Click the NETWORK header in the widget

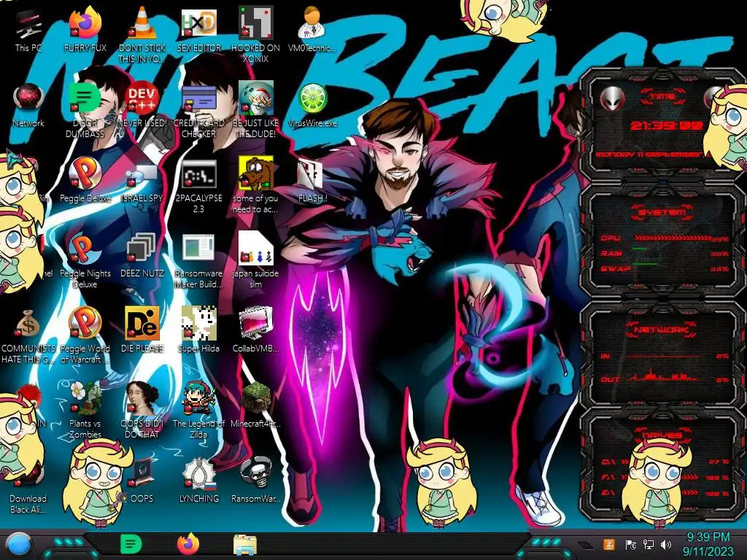tap(662, 330)
